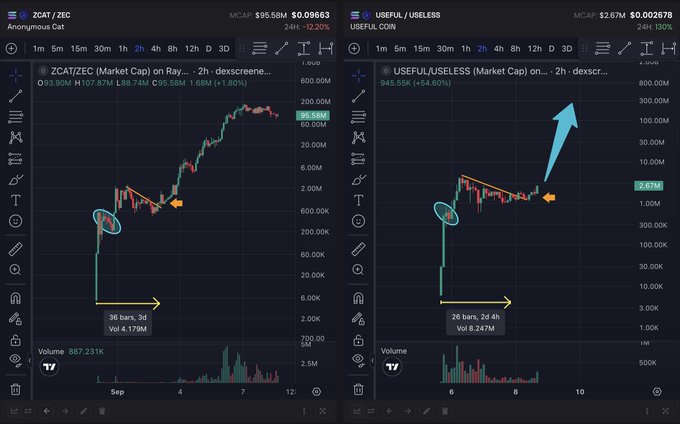Screen dimensions: 680x424
Task: Toggle magnet mode in USEFUL chart sidebar
Action: [x=358, y=298]
